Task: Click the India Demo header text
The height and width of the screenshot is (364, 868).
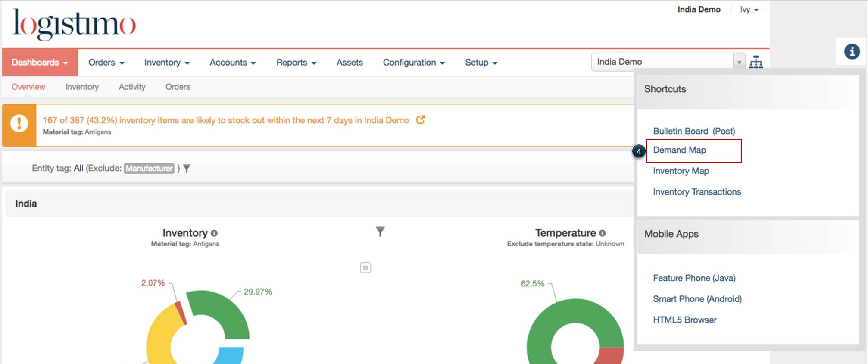Action: coord(699,9)
